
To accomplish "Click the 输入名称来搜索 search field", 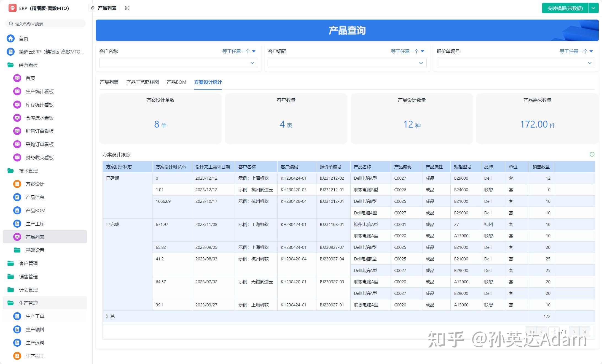I will (45, 23).
